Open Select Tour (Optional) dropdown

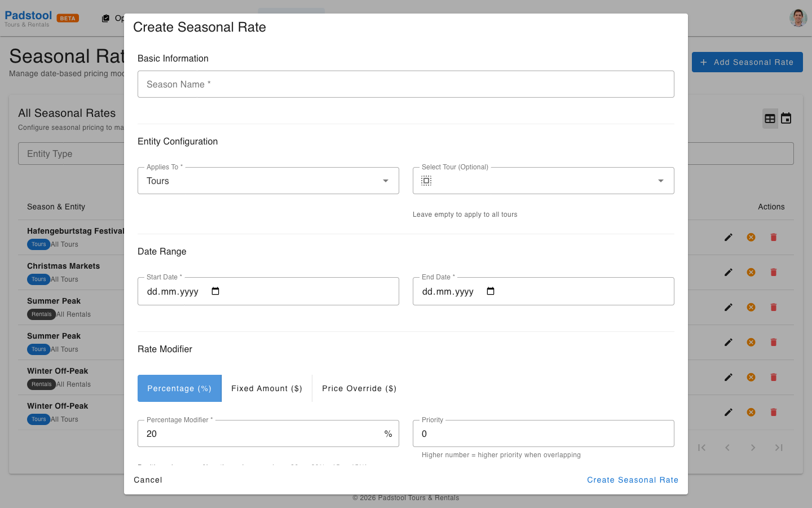point(544,181)
